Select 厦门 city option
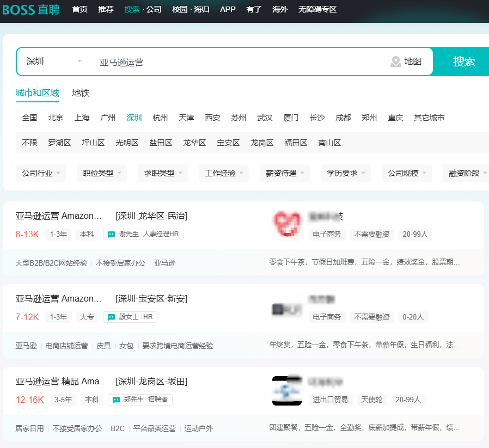This screenshot has width=489, height=448. (291, 118)
